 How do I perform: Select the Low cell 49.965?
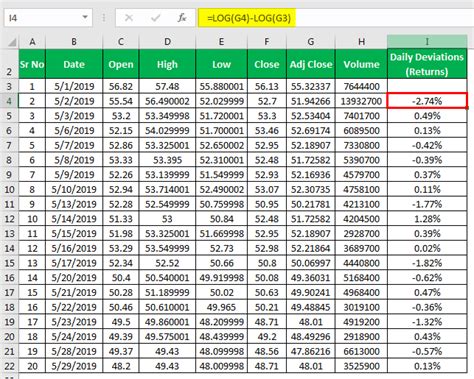(221, 307)
